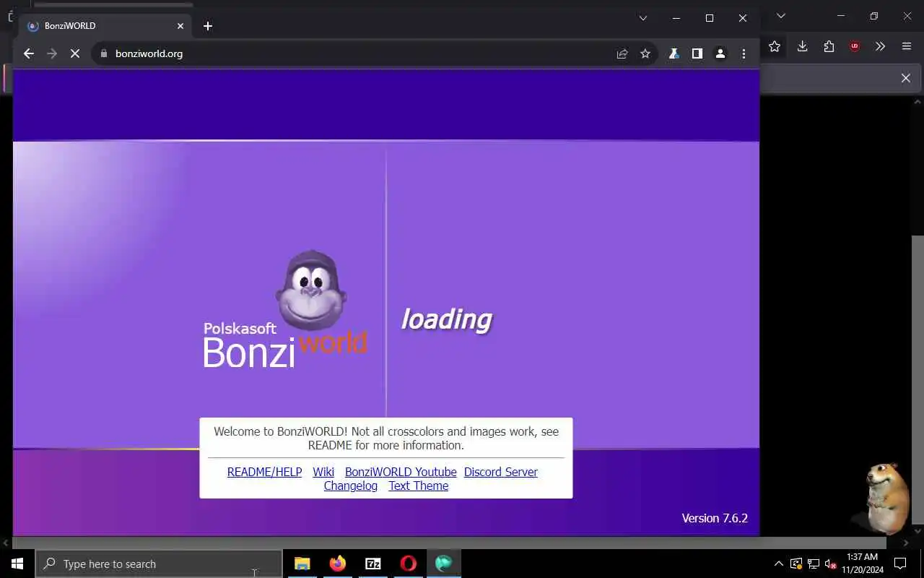924x578 pixels.
Task: Open Firefox's list all tabs chevron
Action: [x=780, y=16]
